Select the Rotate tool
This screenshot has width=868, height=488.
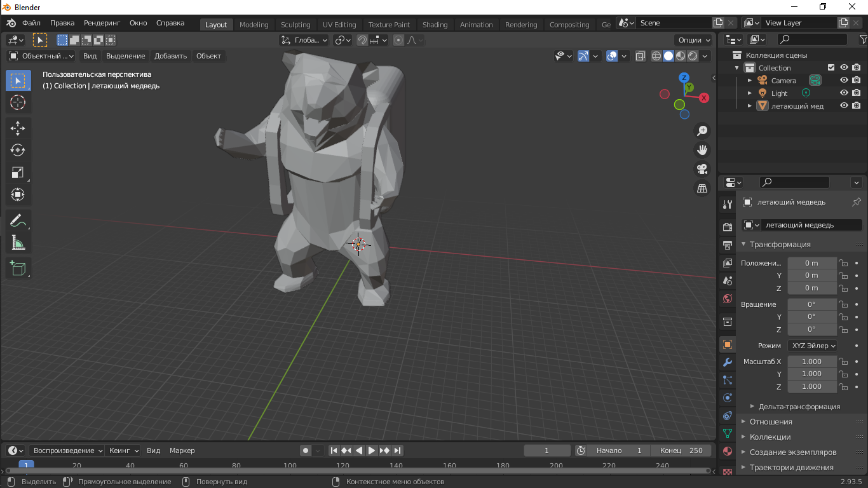(x=18, y=150)
